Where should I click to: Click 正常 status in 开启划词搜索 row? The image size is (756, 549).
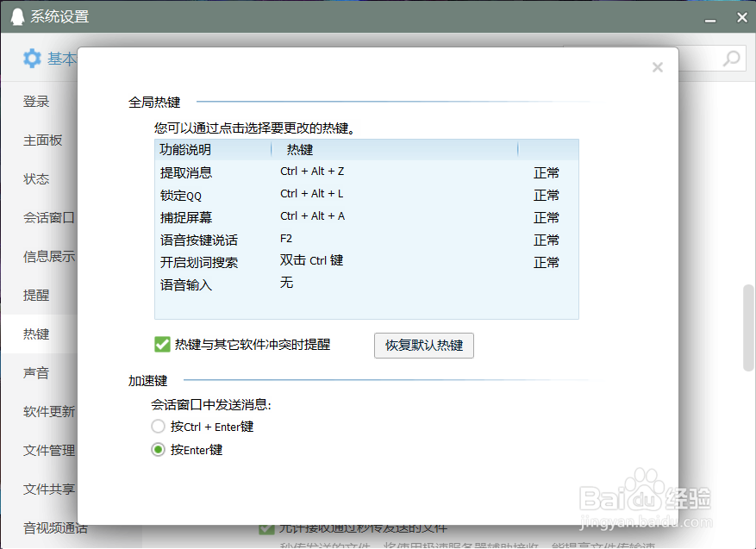pos(547,262)
